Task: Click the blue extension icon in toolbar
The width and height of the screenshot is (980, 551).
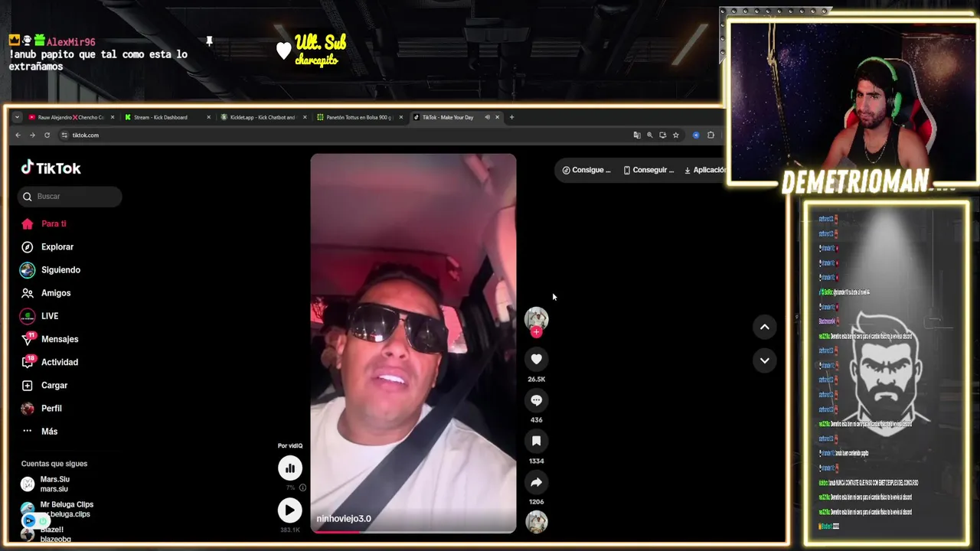Action: click(696, 135)
